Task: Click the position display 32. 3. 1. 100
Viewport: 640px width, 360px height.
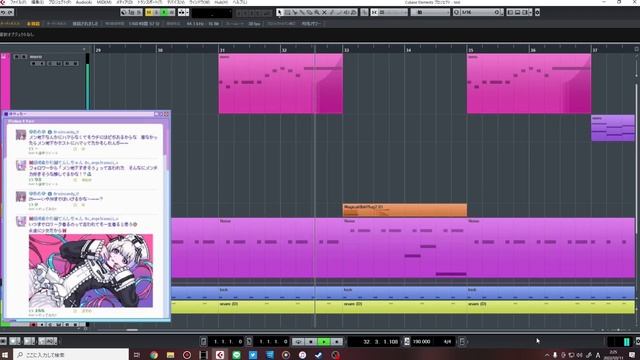Action: point(375,342)
